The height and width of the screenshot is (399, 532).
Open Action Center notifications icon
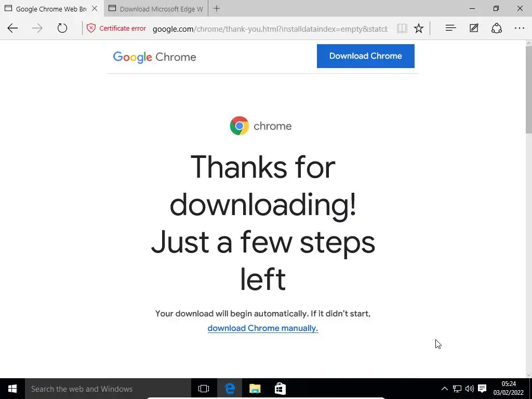(482, 389)
